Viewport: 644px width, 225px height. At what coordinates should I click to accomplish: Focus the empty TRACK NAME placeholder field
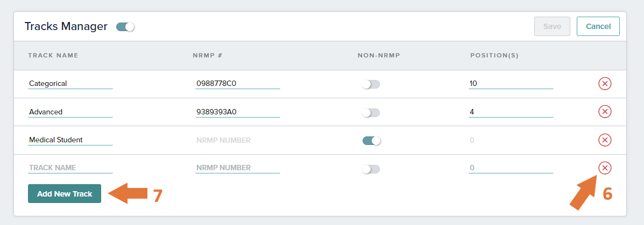pos(70,168)
